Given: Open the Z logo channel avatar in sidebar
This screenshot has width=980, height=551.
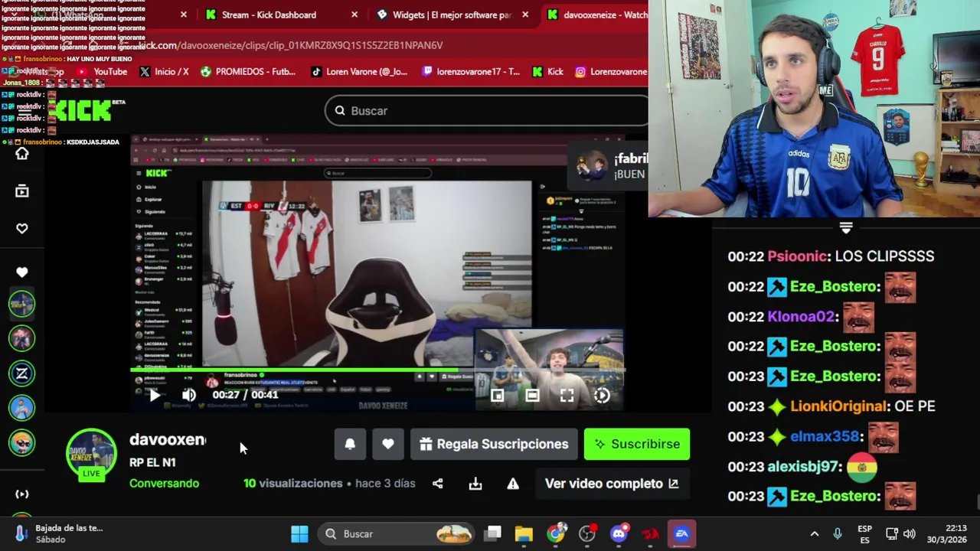Looking at the screenshot, I should 21,373.
